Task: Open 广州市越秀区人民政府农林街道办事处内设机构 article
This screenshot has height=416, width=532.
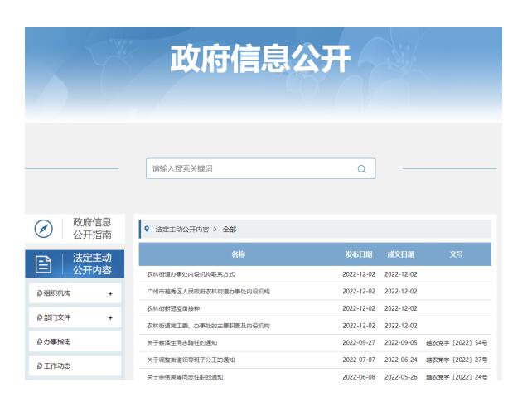Action: (x=208, y=291)
